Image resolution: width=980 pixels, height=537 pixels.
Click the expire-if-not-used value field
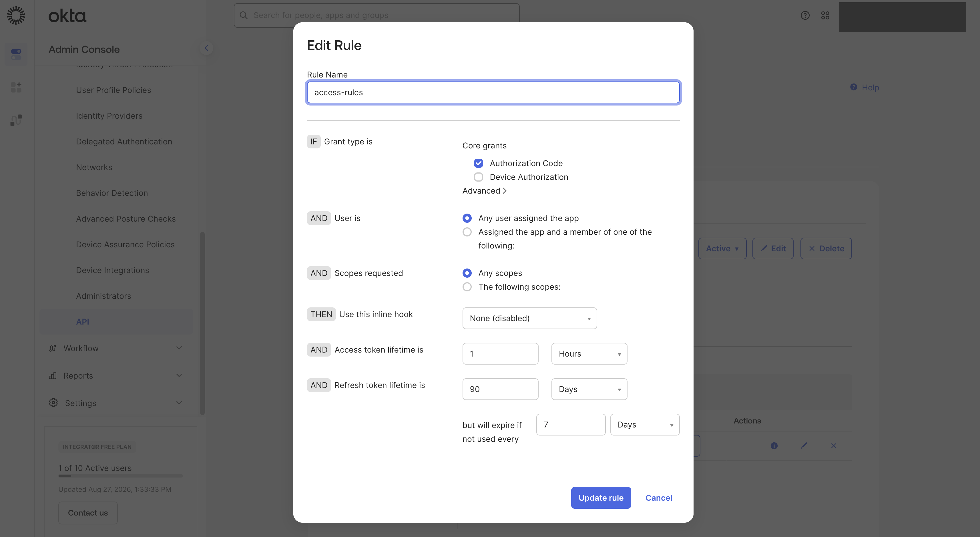coord(571,424)
